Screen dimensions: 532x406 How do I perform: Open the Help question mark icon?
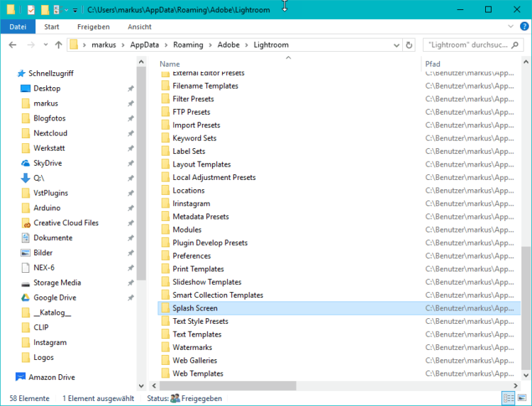[x=523, y=27]
